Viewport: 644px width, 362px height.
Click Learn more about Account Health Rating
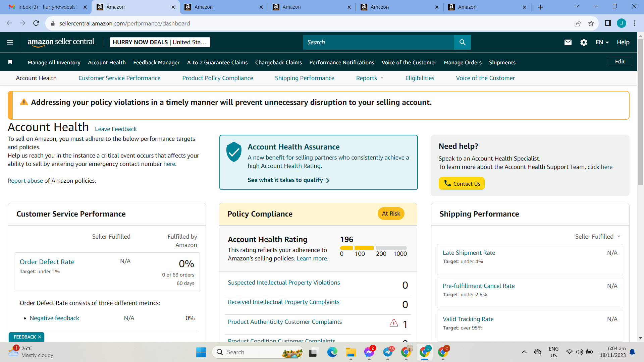312,258
